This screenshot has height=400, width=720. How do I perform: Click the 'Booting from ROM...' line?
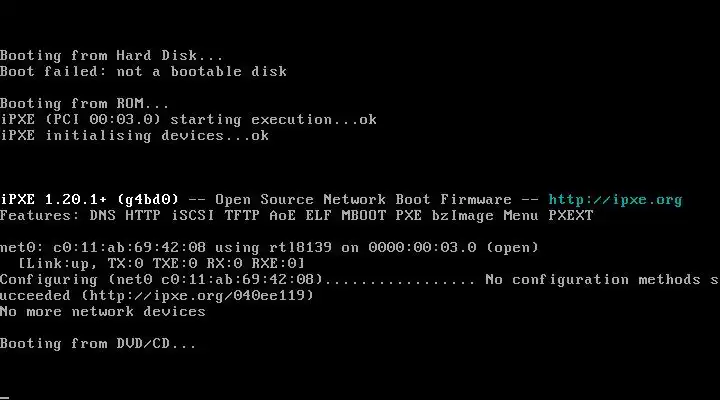click(84, 104)
